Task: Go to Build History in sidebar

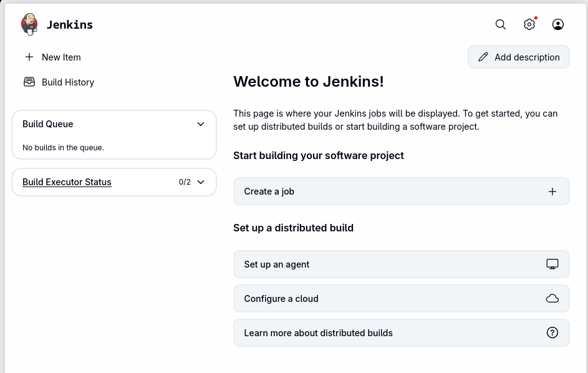Action: (68, 82)
